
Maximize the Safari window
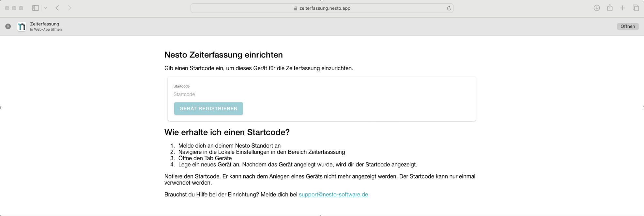pos(21,8)
